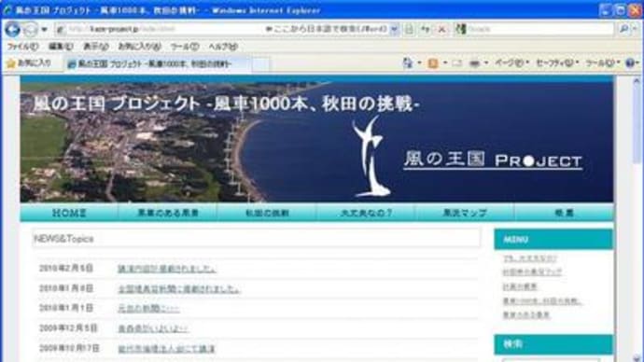The image size is (644, 362).
Task: Click the compatibility view icon
Action: pyautogui.click(x=410, y=29)
